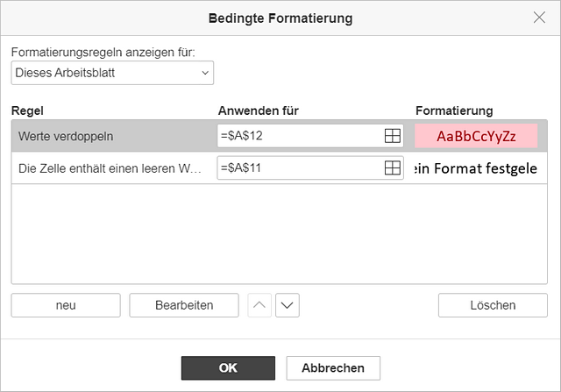This screenshot has width=561, height=392.
Task: Click the 'kein Format festgelegt' preview
Action: [x=476, y=168]
